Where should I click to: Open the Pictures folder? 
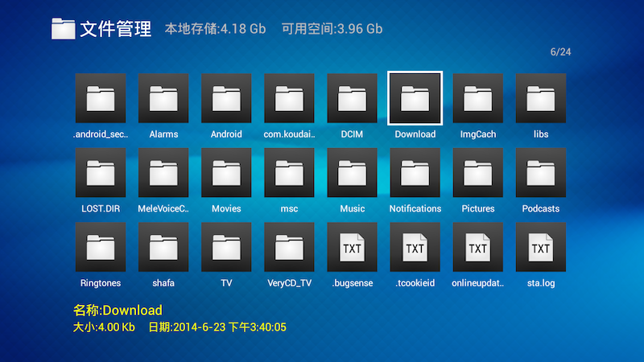click(x=478, y=173)
